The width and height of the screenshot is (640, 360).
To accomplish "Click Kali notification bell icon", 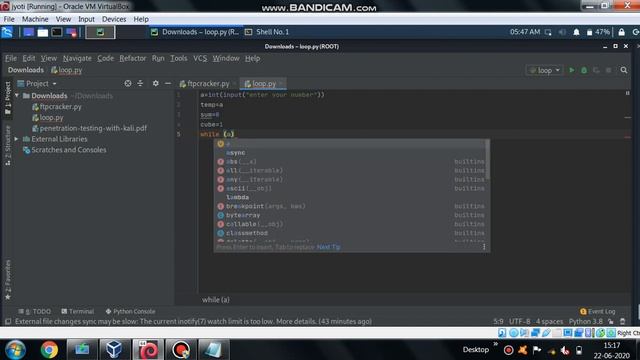I will click(576, 32).
